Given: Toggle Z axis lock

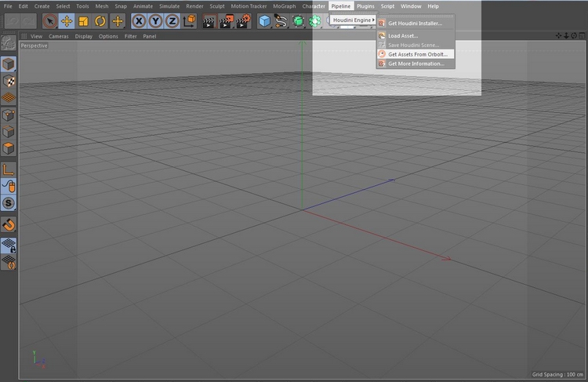Looking at the screenshot, I should click(x=172, y=21).
